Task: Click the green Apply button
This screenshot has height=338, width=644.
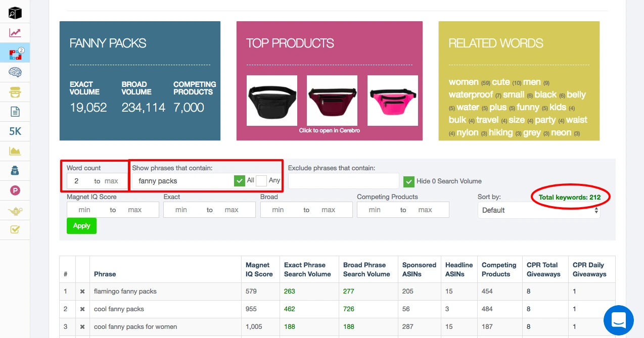Action: pos(81,226)
